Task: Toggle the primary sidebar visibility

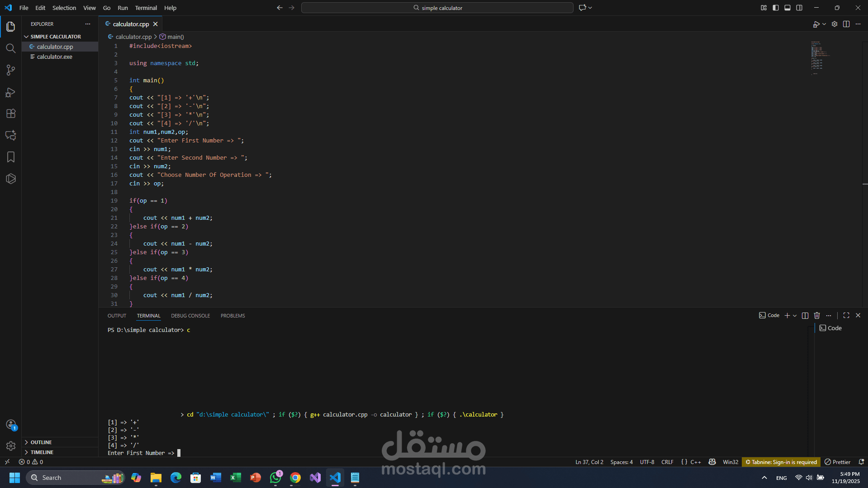Action: point(775,8)
